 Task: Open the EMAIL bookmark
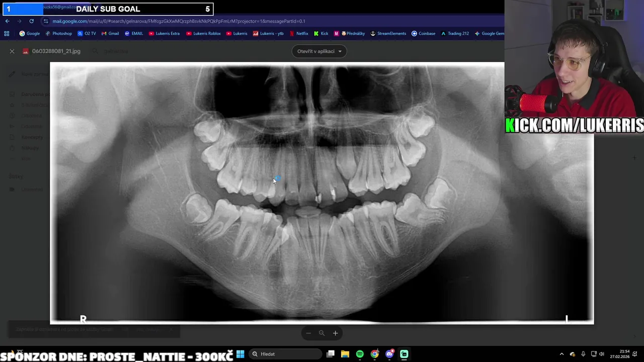tap(134, 34)
